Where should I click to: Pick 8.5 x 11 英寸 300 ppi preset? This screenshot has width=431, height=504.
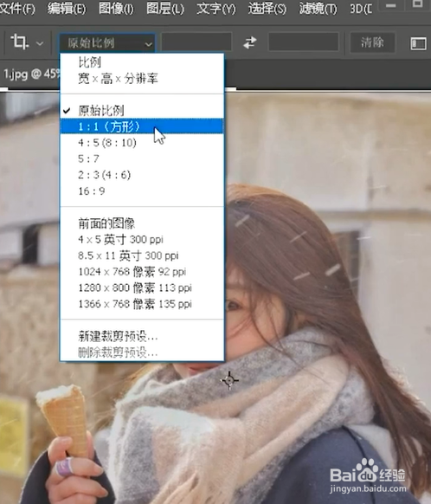pos(142,255)
